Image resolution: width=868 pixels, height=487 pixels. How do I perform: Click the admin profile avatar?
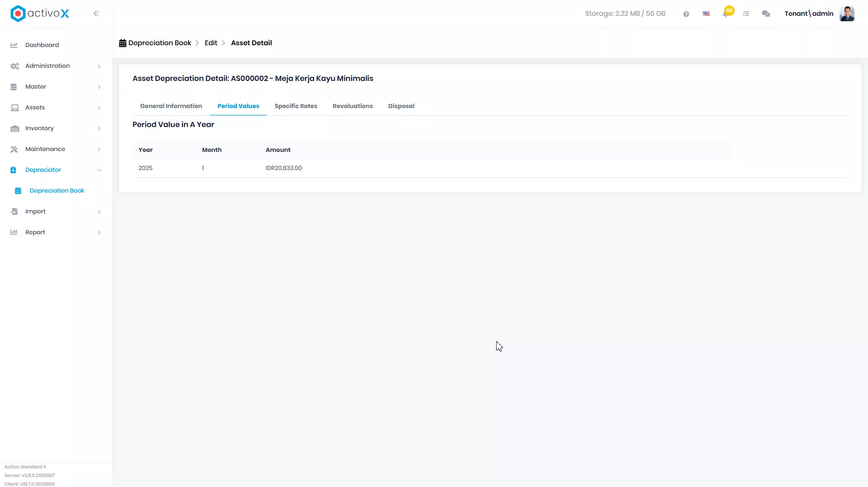[847, 14]
